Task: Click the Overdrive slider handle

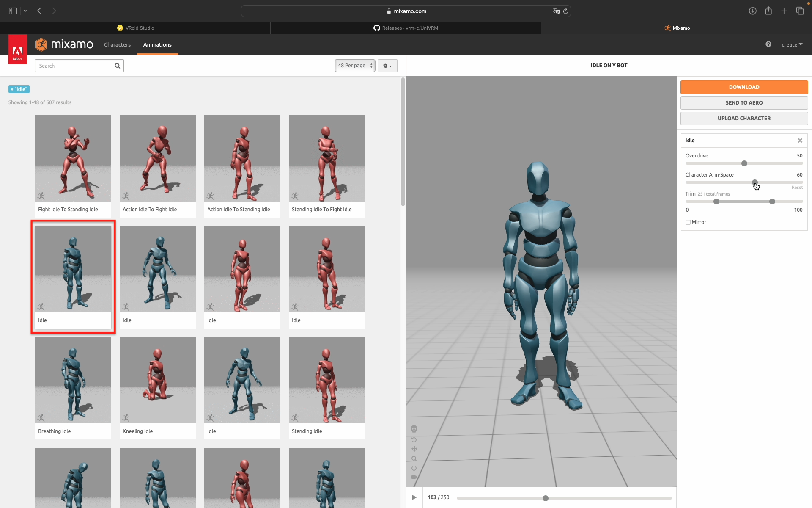Action: pos(744,163)
